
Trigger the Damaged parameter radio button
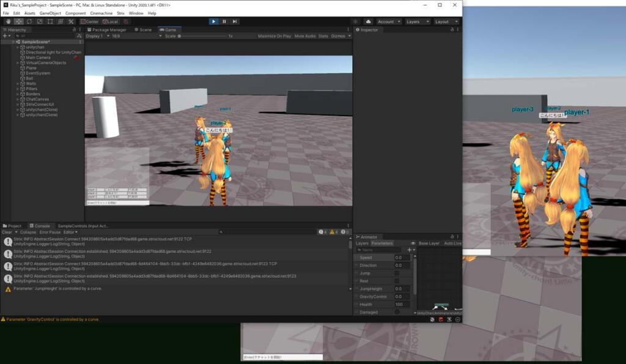click(396, 312)
